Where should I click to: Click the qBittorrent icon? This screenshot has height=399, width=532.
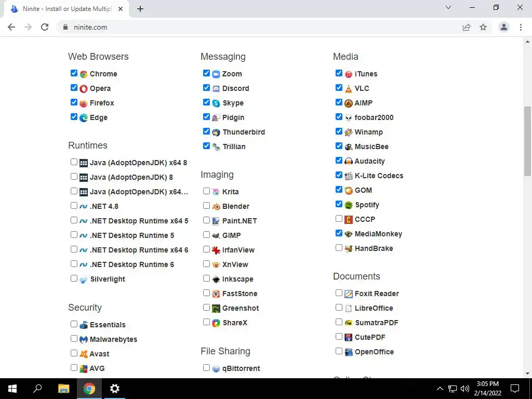point(216,368)
